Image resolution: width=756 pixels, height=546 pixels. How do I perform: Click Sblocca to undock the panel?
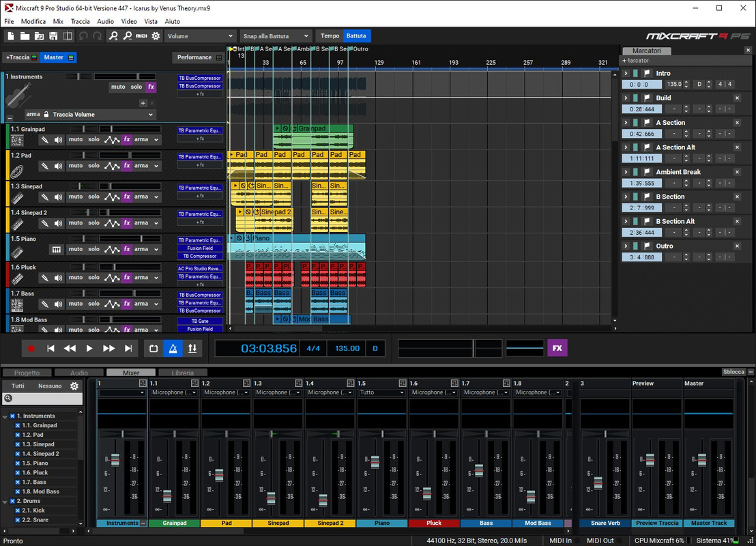point(733,372)
